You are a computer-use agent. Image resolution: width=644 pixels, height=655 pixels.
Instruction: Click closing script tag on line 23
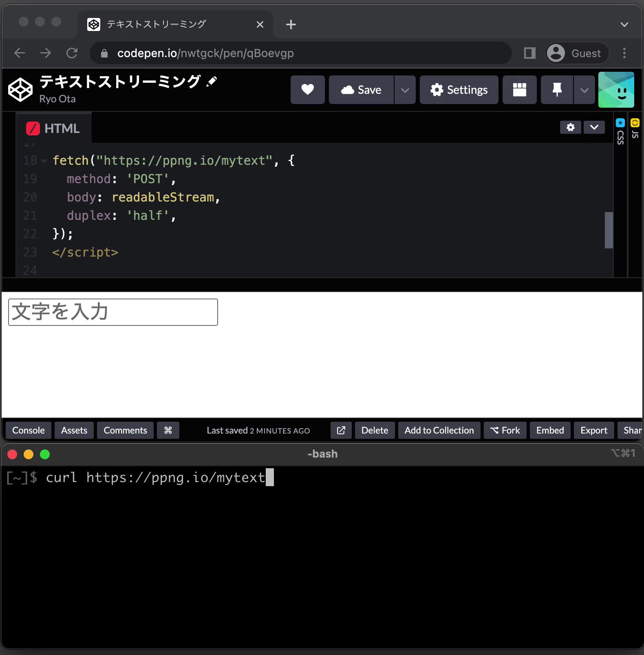click(x=85, y=252)
